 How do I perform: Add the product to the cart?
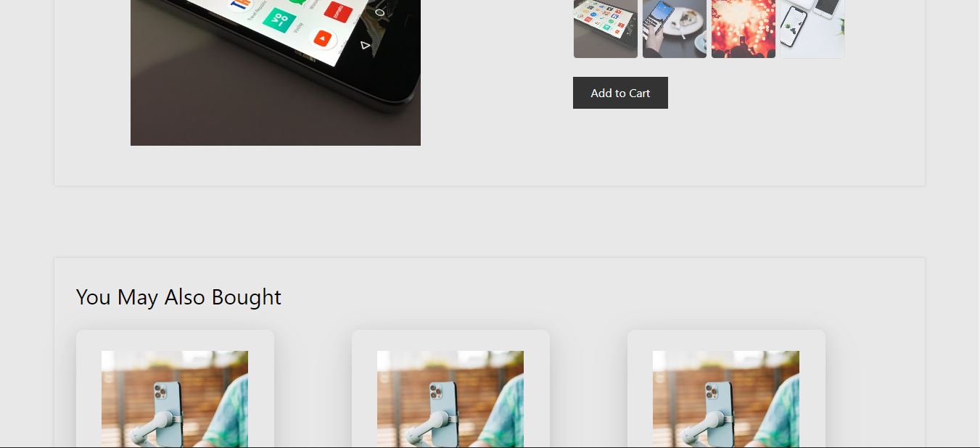click(620, 93)
